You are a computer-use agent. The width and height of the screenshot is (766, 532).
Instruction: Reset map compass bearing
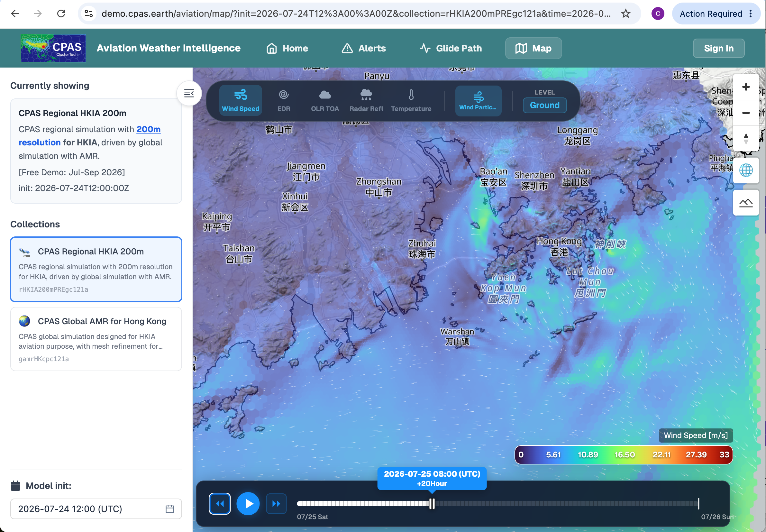746,138
